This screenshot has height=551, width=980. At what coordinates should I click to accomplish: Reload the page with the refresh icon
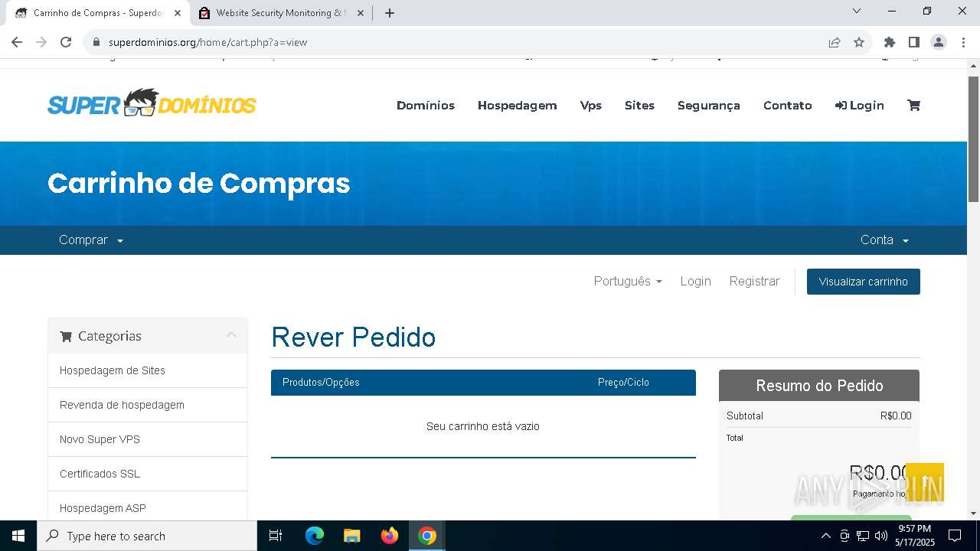pos(66,42)
